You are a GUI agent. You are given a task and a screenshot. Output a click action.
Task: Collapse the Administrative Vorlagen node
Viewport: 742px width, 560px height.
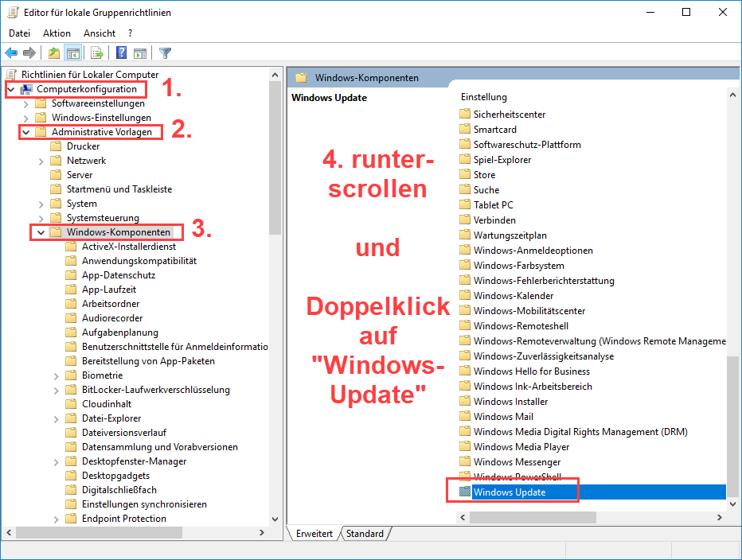coord(26,132)
